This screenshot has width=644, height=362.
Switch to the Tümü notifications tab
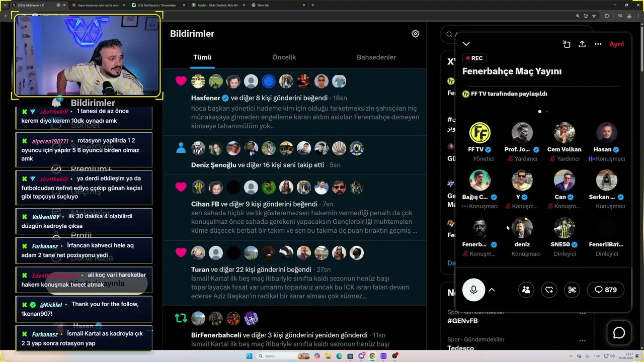[202, 57]
